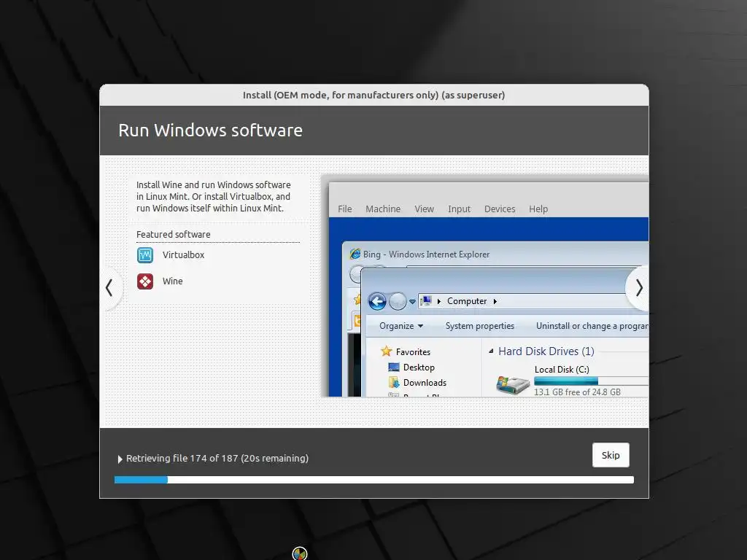This screenshot has height=560, width=747.
Task: Click the Desktop folder icon
Action: [393, 367]
